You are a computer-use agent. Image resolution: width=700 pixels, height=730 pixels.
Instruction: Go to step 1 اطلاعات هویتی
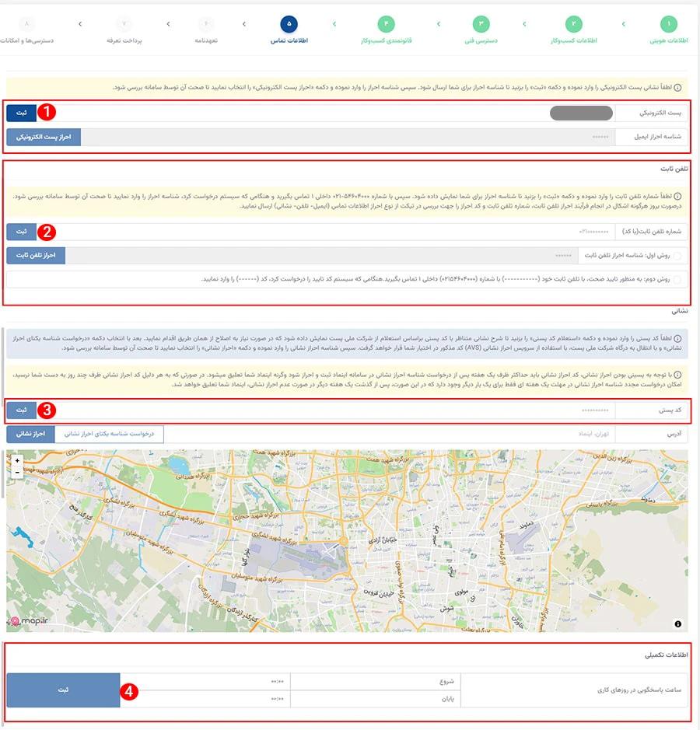click(x=669, y=30)
